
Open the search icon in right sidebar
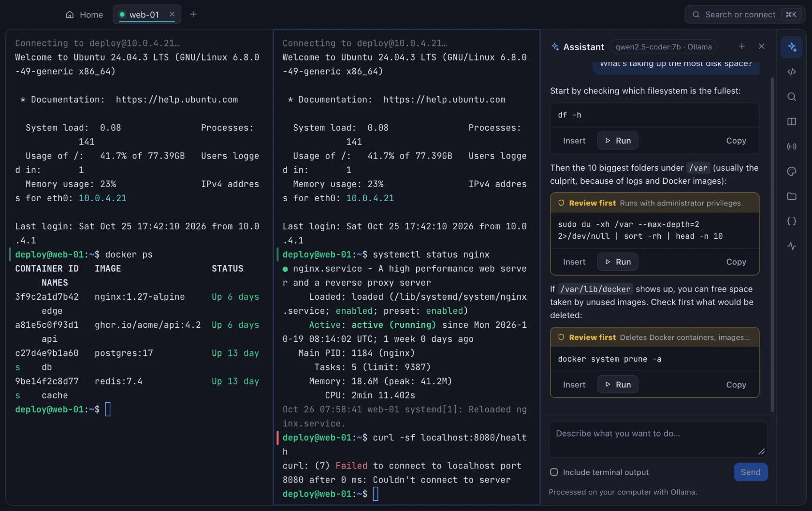tap(792, 97)
